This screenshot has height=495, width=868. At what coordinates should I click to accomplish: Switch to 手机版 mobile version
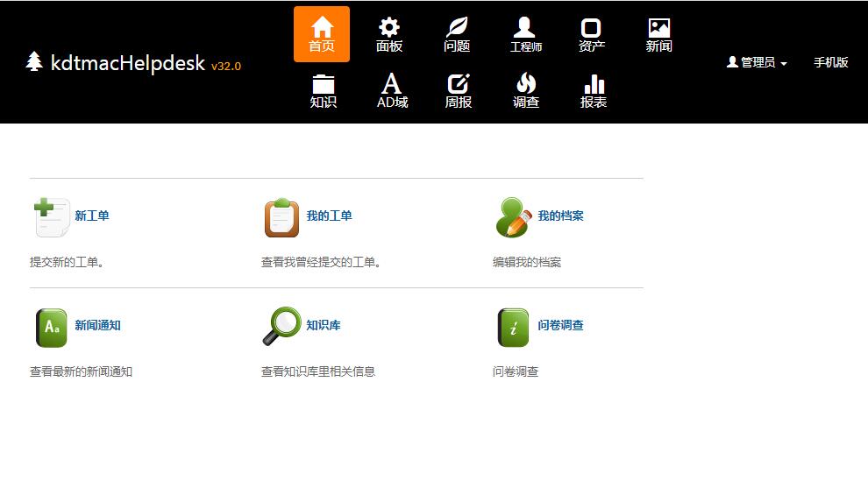[x=831, y=62]
